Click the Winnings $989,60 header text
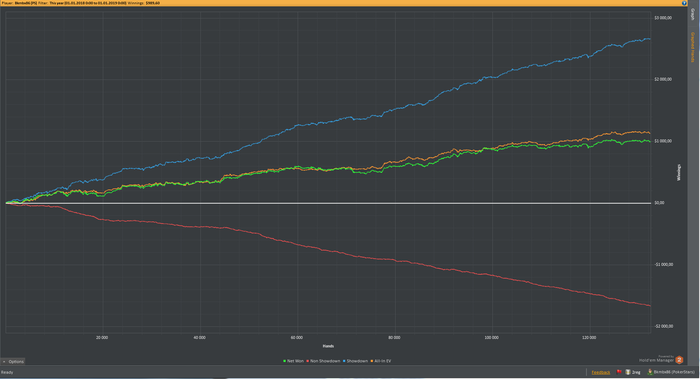This screenshot has width=700, height=379. pyautogui.click(x=144, y=3)
